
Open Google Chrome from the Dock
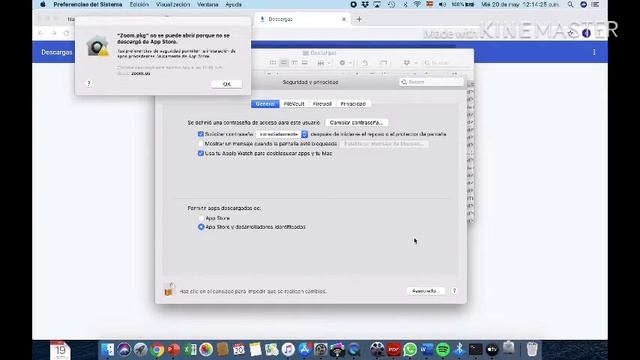[157, 350]
